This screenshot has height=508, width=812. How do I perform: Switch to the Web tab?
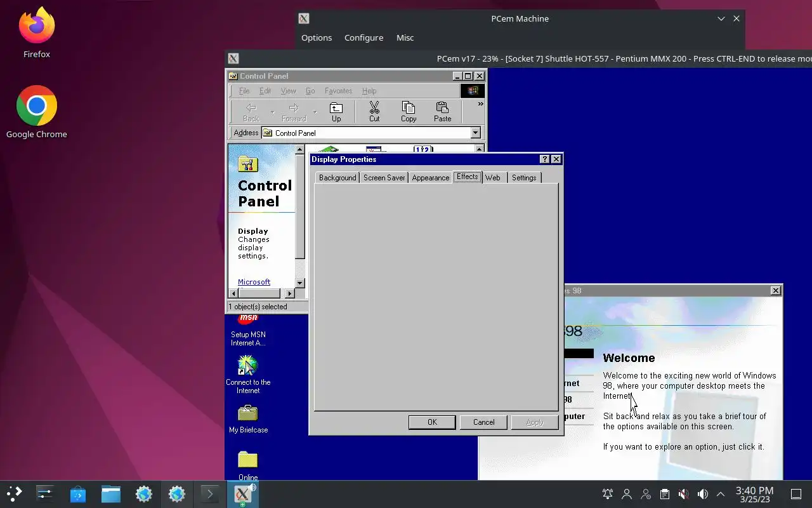click(493, 178)
